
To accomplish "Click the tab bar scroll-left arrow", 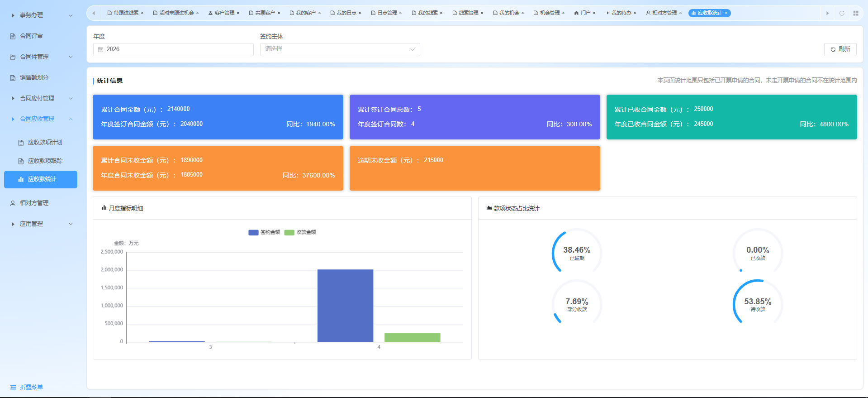I will pos(94,13).
